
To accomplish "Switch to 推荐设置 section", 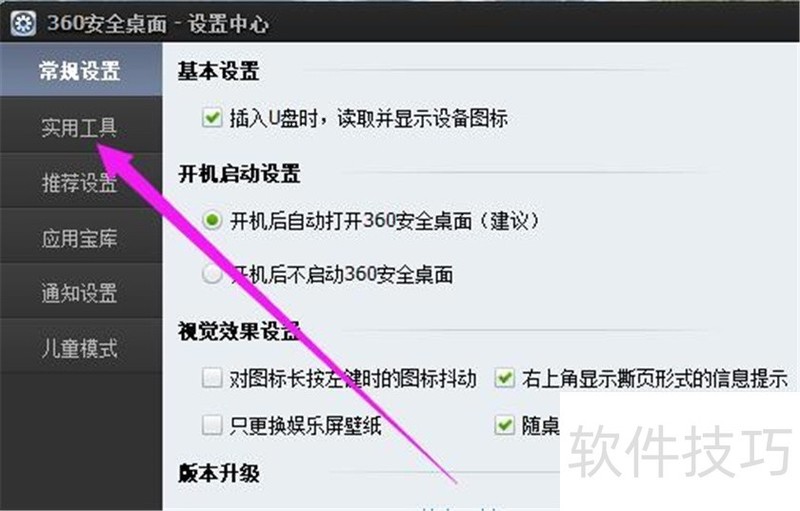I will click(x=81, y=182).
